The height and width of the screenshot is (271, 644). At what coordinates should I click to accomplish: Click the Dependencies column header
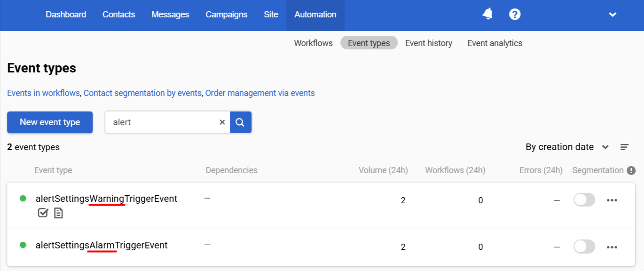(x=232, y=170)
